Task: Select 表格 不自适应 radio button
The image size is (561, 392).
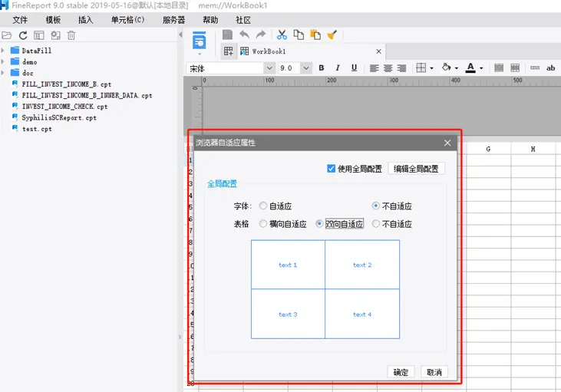Action: point(376,223)
